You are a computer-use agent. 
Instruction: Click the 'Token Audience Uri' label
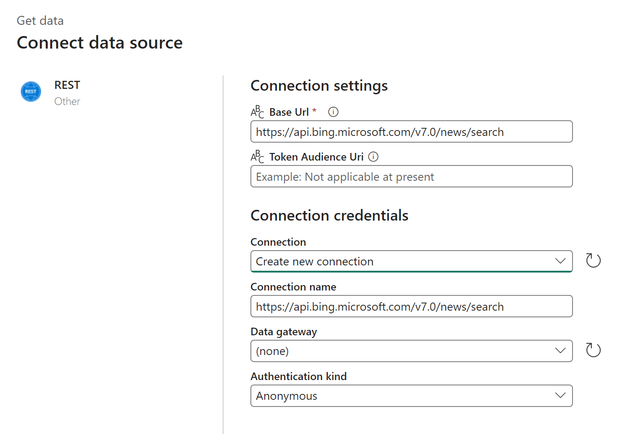316,157
